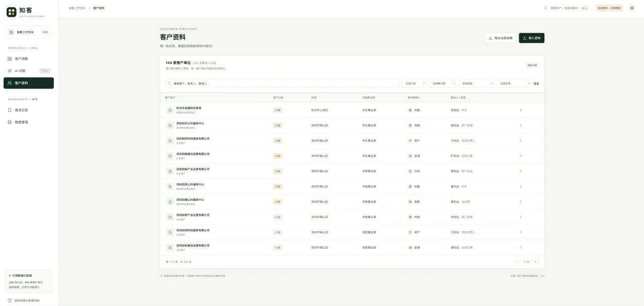Click the 查询记录 bookmark icon
Viewport: 644px width, 306px height.
coord(10,110)
